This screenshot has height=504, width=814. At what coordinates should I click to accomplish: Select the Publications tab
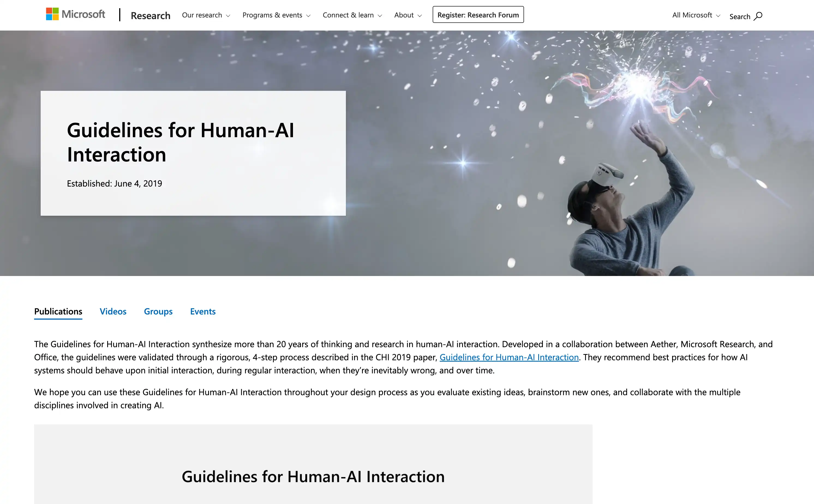point(58,311)
